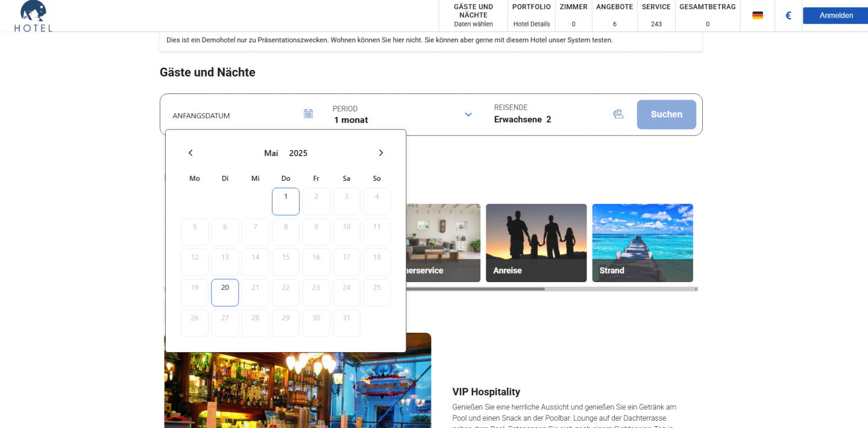Open the Strand category card
Viewport: 868px width, 428px height.
click(643, 243)
